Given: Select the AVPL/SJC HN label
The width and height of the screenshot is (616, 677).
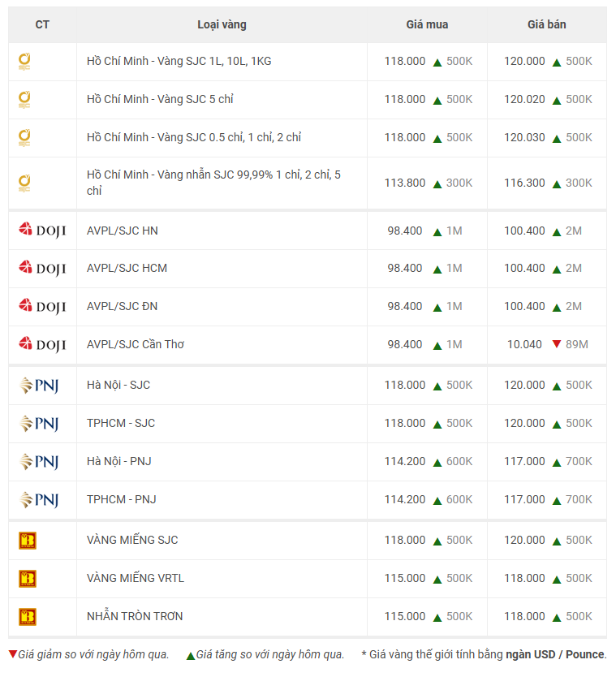Looking at the screenshot, I should 123,231.
